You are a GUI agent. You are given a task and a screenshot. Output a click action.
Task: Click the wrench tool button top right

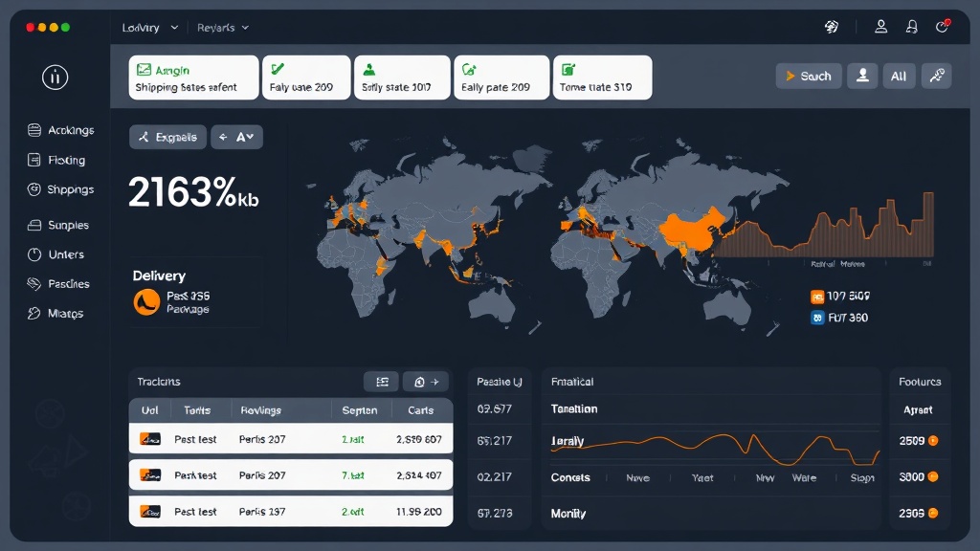(x=936, y=76)
